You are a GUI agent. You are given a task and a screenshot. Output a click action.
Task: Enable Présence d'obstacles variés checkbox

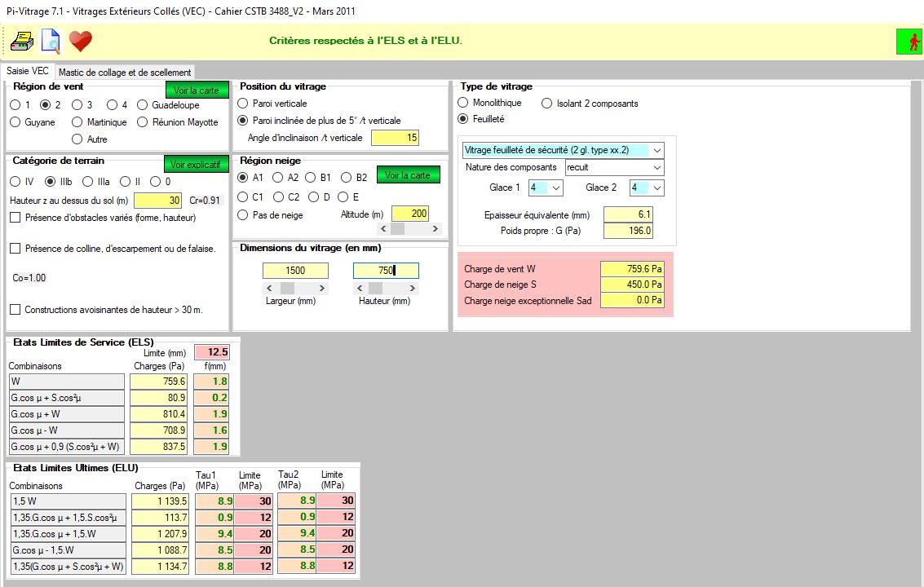(15, 218)
